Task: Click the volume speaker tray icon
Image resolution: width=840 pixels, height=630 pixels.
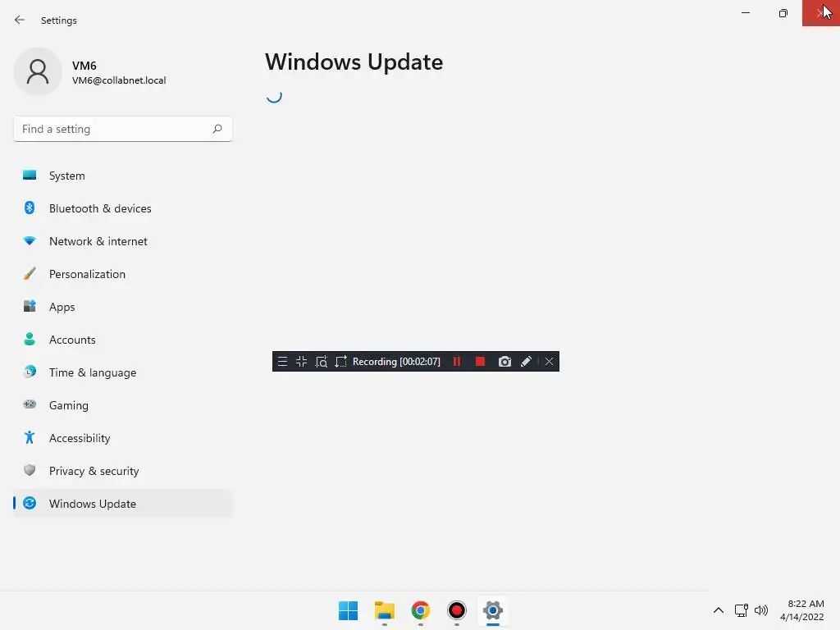Action: point(760,610)
